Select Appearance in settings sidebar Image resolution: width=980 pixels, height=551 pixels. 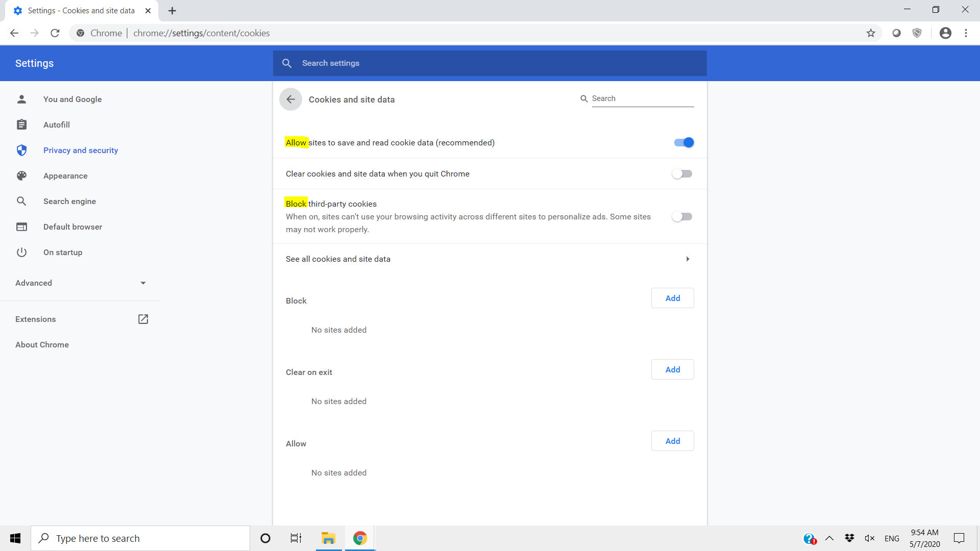pos(65,176)
